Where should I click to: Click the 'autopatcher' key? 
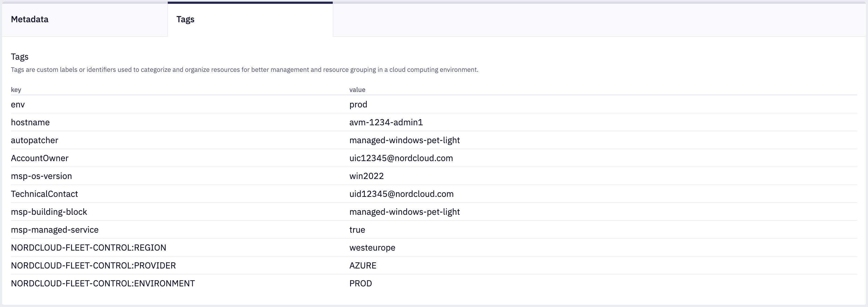(34, 140)
